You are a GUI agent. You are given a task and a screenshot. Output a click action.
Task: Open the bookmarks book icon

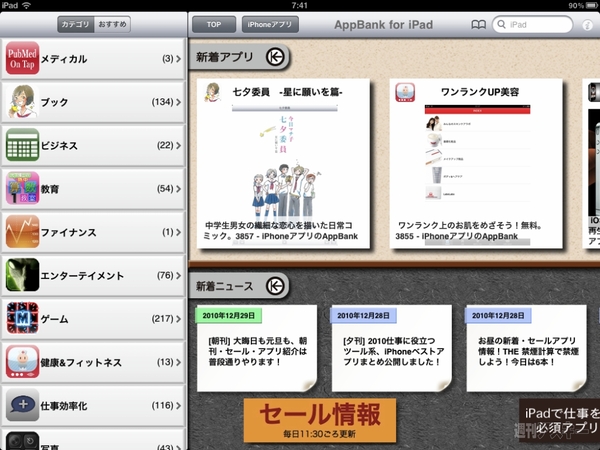(478, 25)
